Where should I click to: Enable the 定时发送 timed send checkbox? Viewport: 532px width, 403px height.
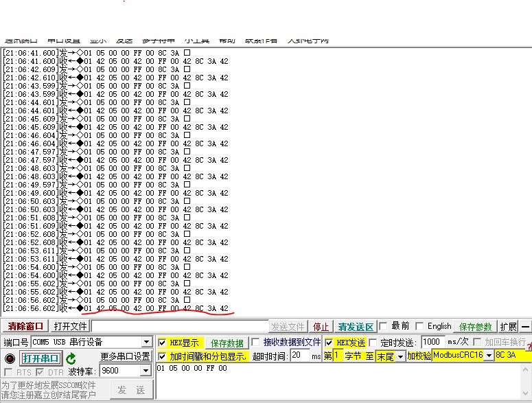click(373, 343)
